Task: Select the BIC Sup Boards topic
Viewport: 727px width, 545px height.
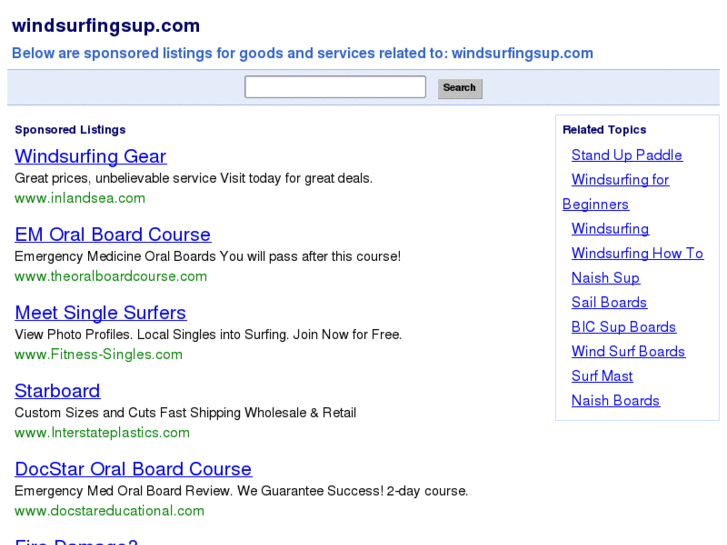Action: 624,327
